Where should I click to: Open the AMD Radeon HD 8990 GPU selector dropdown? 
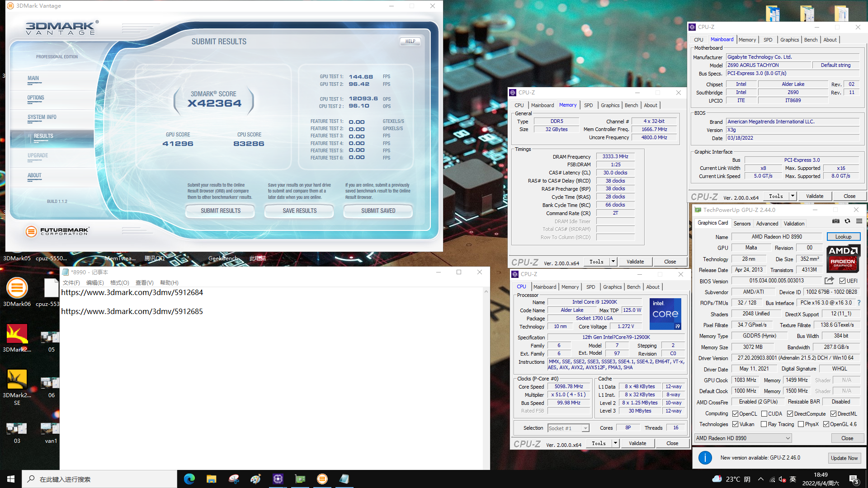(x=743, y=438)
